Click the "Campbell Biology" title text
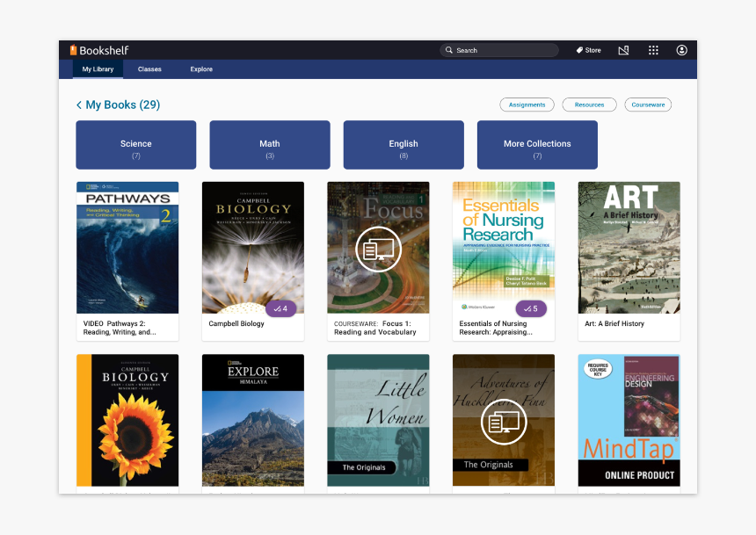The height and width of the screenshot is (535, 756). (x=236, y=323)
